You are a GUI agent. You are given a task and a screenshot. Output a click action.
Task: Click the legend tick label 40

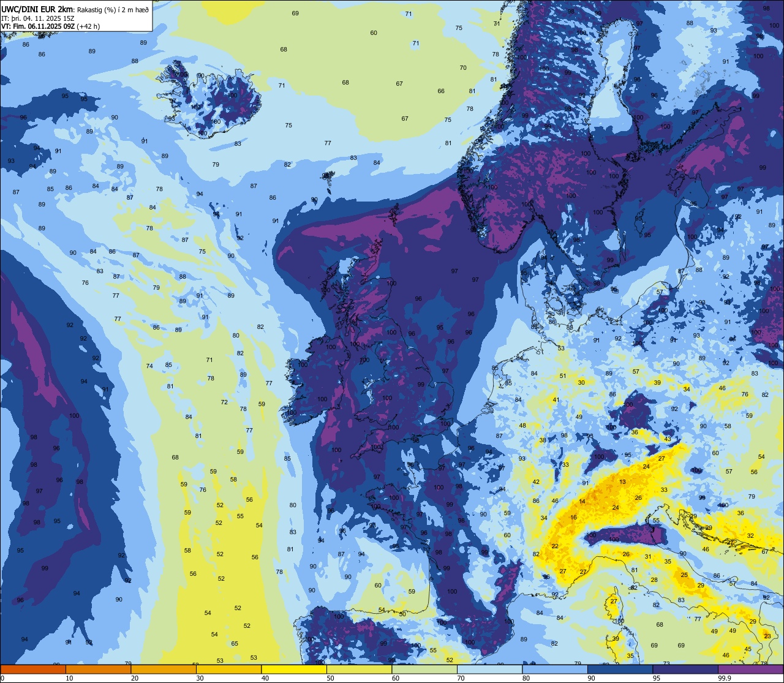[x=265, y=678]
